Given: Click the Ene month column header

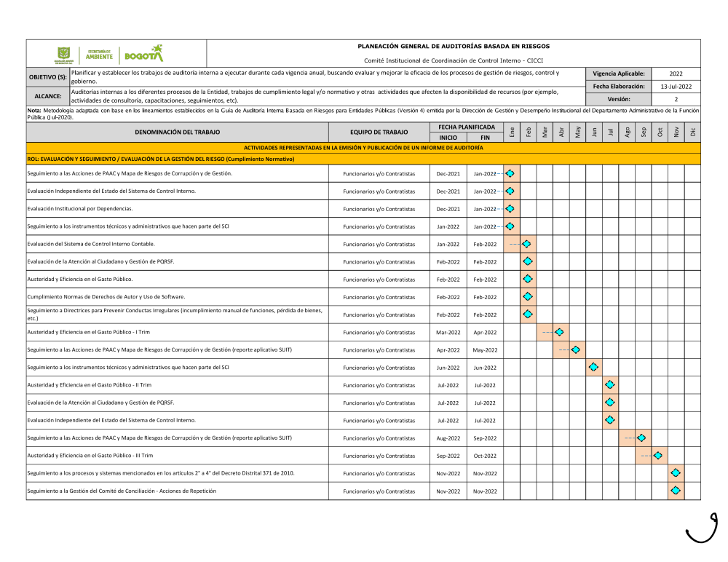Looking at the screenshot, I should tap(512, 132).
